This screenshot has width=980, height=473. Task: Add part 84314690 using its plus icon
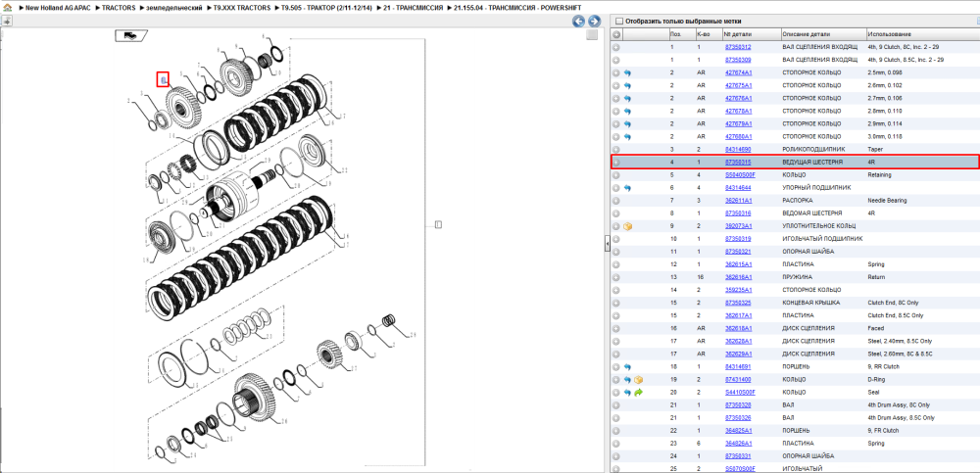[616, 149]
